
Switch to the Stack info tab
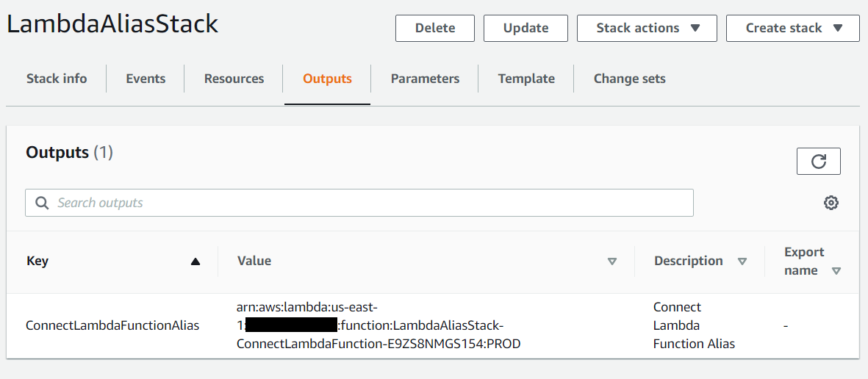[x=57, y=79]
